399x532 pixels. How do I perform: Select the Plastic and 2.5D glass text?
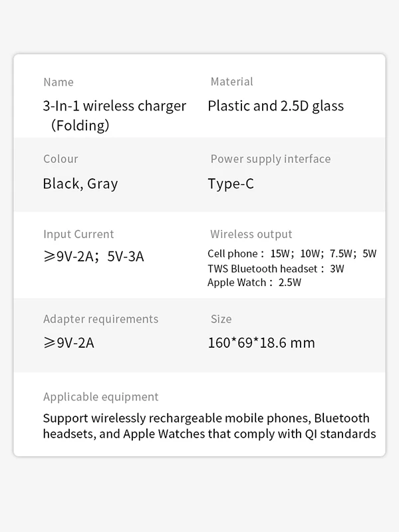[x=275, y=106]
